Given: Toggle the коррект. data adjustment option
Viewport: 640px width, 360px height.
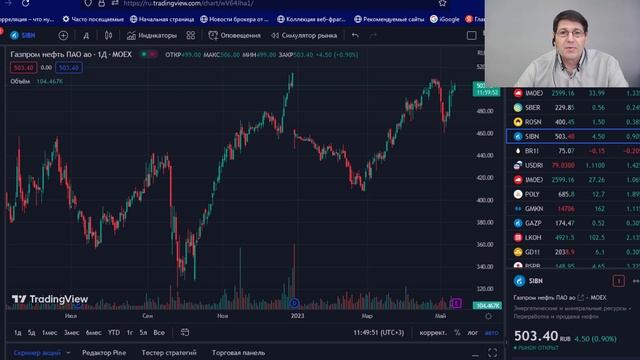Looking at the screenshot, I should [433, 333].
